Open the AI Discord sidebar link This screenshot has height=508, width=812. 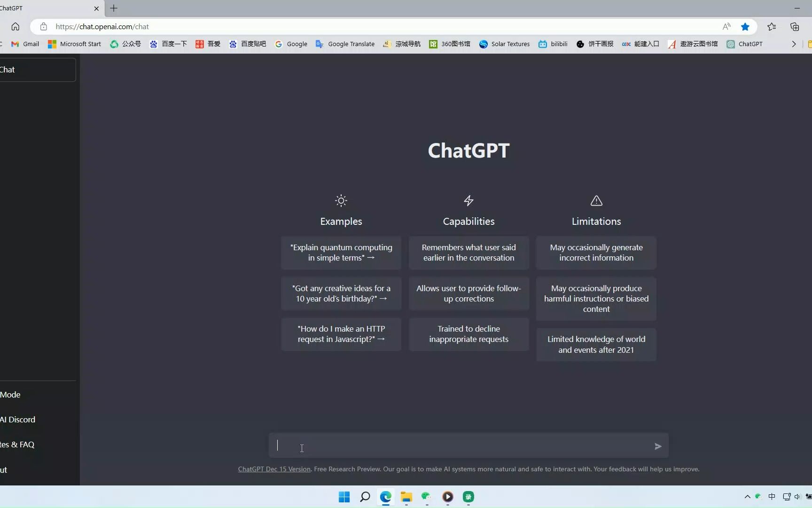[x=38, y=420]
